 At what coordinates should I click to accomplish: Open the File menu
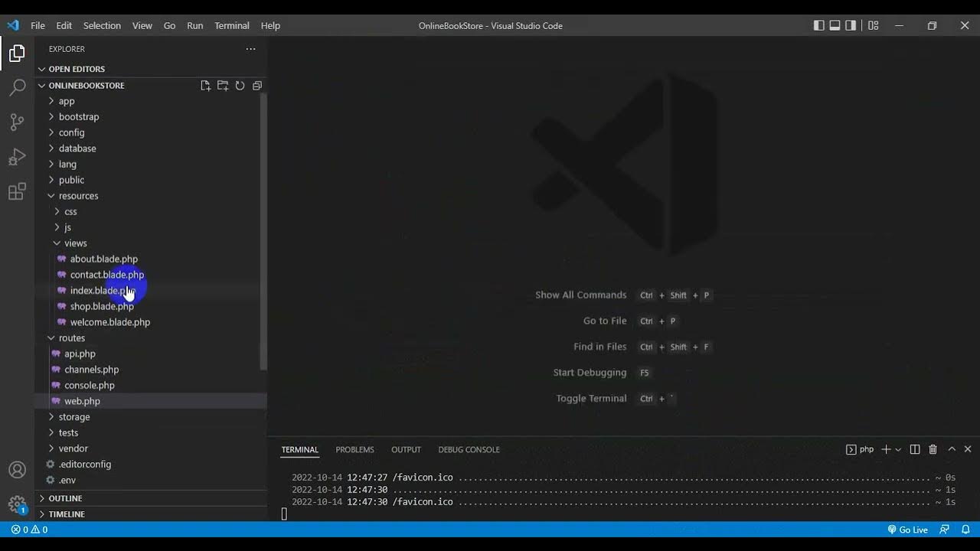tap(38, 25)
